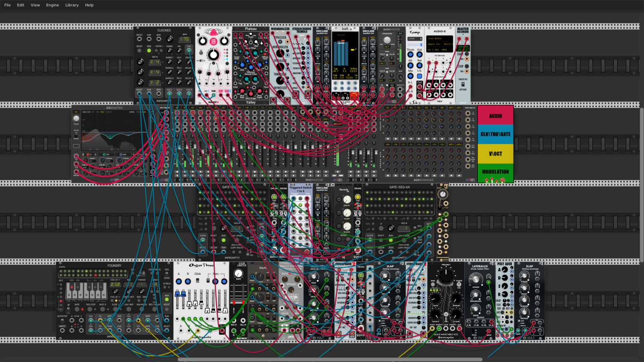Click the blue CLK\TRG\GATE label

coord(496,134)
